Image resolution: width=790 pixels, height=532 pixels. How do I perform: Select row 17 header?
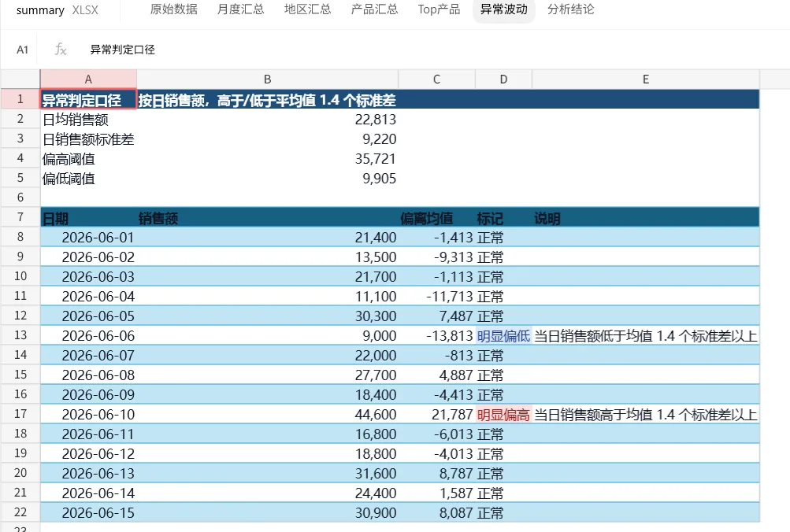[20, 414]
